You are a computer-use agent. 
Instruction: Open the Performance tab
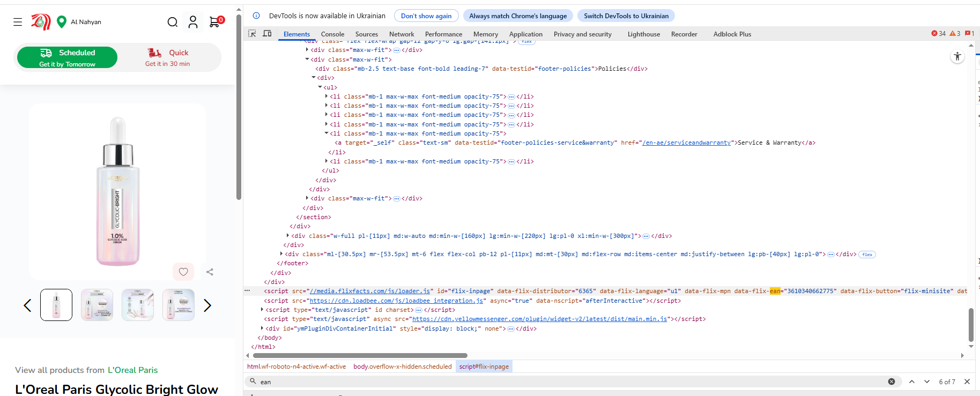pos(443,34)
